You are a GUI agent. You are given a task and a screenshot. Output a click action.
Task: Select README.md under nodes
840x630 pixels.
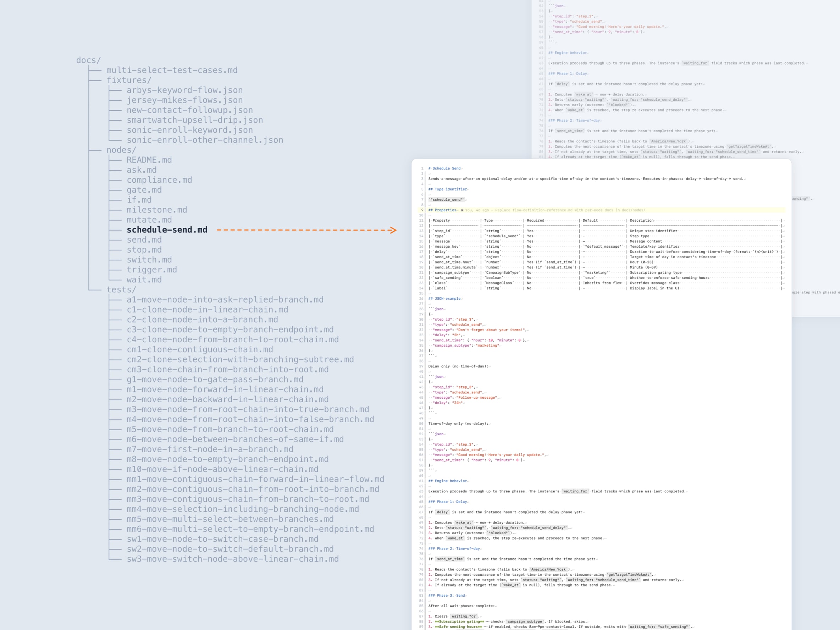tap(149, 160)
